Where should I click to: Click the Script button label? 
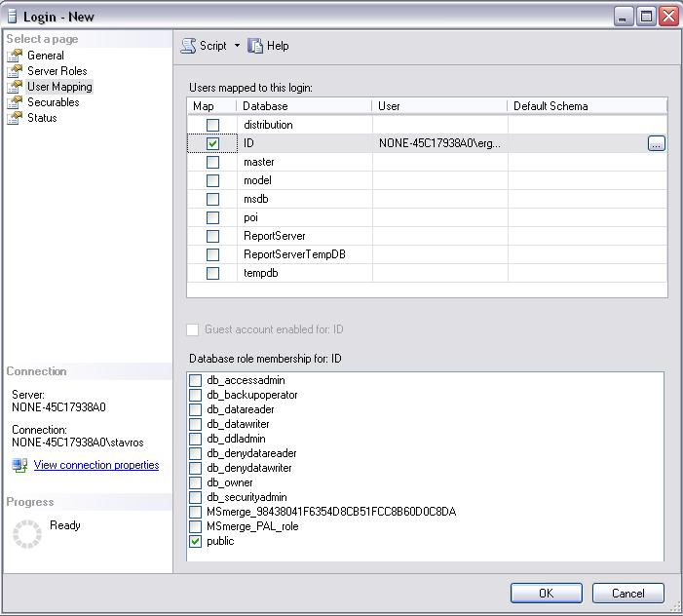pos(213,46)
